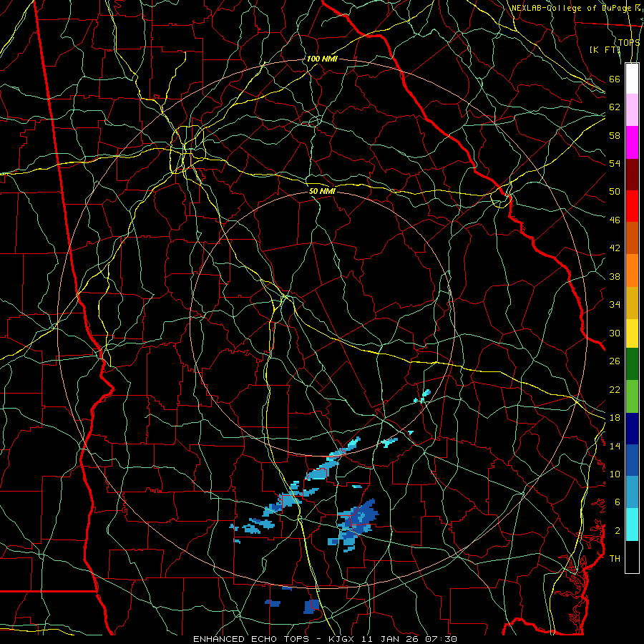Click the 100 NMI range ring label
This screenshot has width=644, height=644.
(x=321, y=59)
